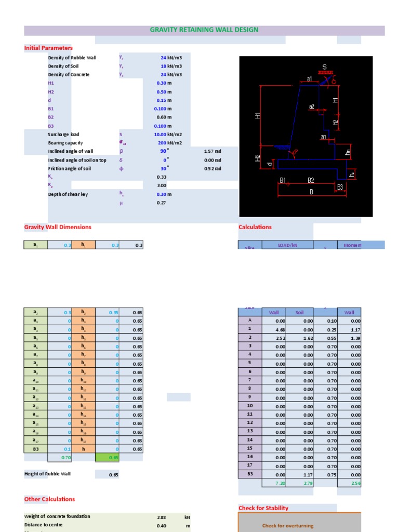399x532 pixels.
Task: Select the 'Density of Soil' label
Action: [x=63, y=66]
